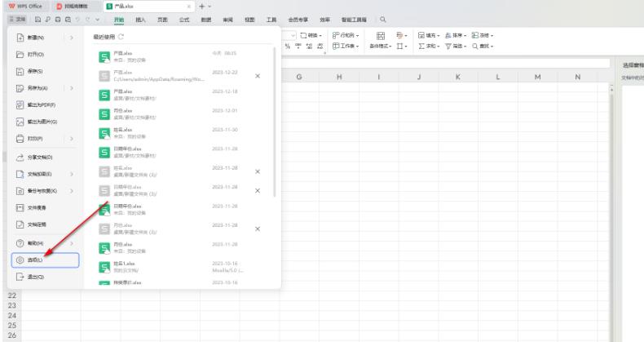644x342 pixels.
Task: Switch to the 开始 ribbon tab
Action: coord(119,20)
